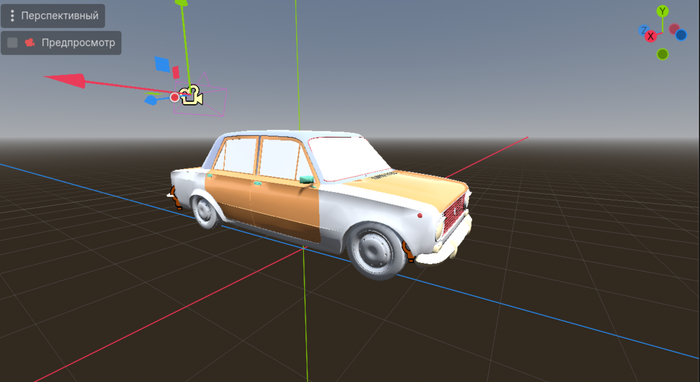Screen dimensions: 700x382
Task: Click the red circle at the gizmo center
Action: [x=175, y=97]
